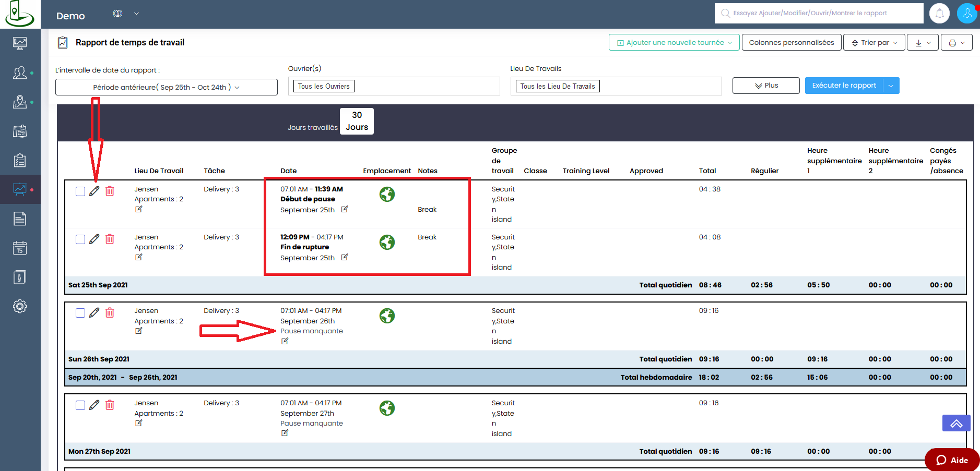Open the print options dropdown
Image resolution: width=980 pixels, height=471 pixels.
pos(956,43)
